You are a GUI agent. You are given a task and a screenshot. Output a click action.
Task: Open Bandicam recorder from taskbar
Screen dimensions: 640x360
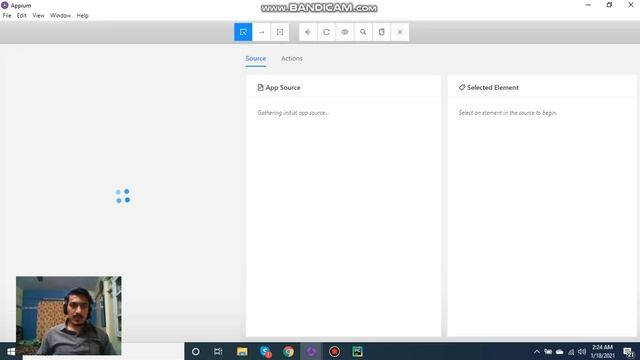tap(334, 351)
